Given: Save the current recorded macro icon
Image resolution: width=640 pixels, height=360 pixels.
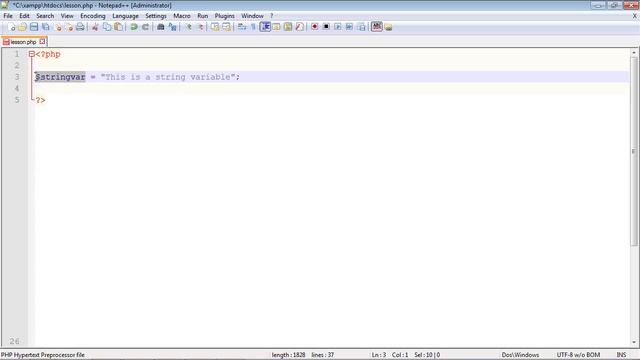Looking at the screenshot, I should point(361,27).
